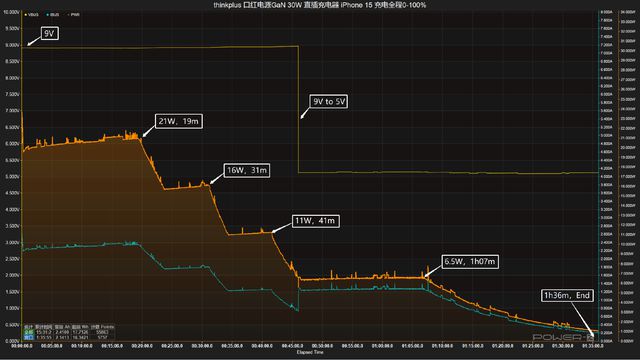Click the 00:45:00.0 time axis tick
The image size is (640, 360).
(x=292, y=346)
